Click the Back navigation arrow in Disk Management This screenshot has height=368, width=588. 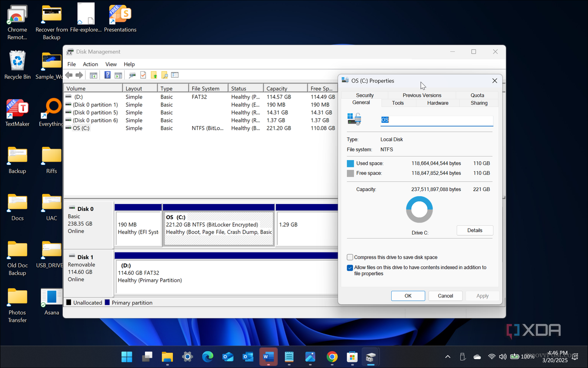[68, 75]
